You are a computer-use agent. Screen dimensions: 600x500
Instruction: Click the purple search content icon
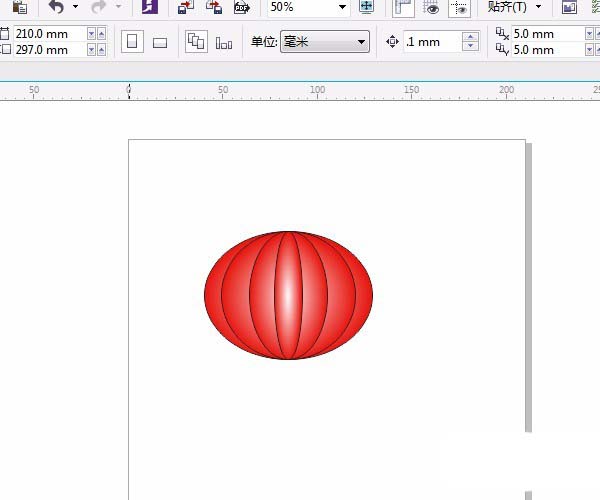[150, 7]
